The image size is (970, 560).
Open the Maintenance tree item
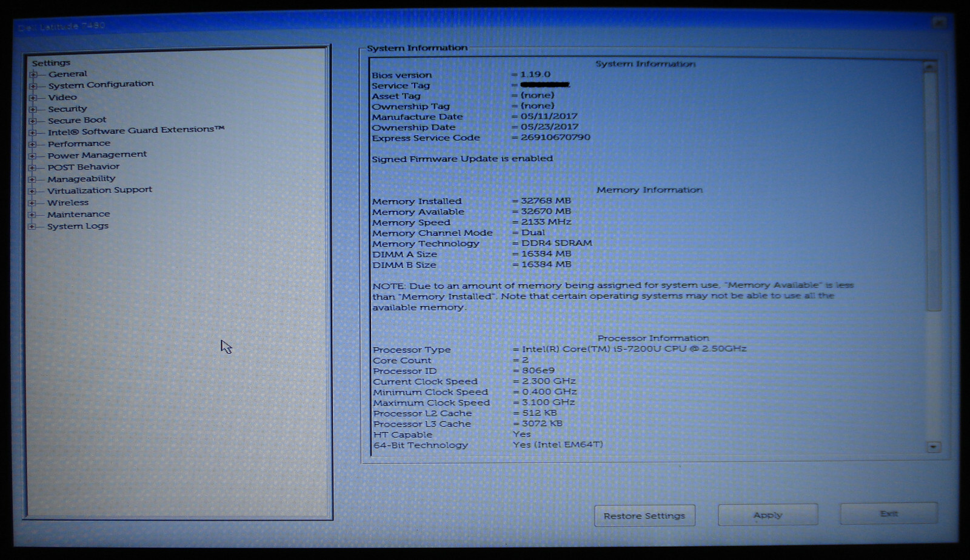pos(79,215)
